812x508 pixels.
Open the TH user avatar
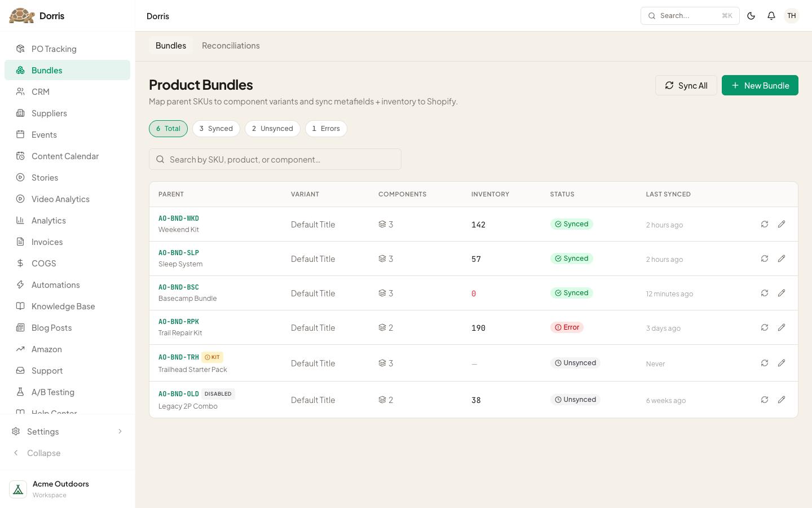[792, 16]
